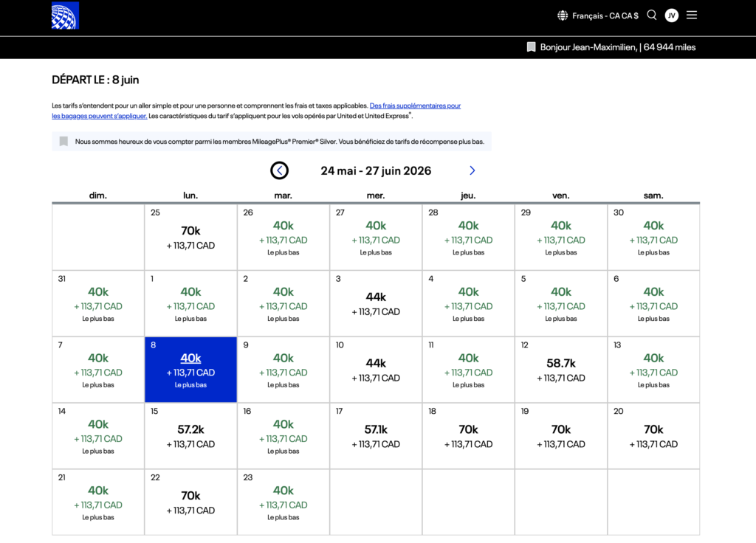Viewport: 756px width, 543px height.
Task: Click the United globe logo
Action: (x=65, y=15)
